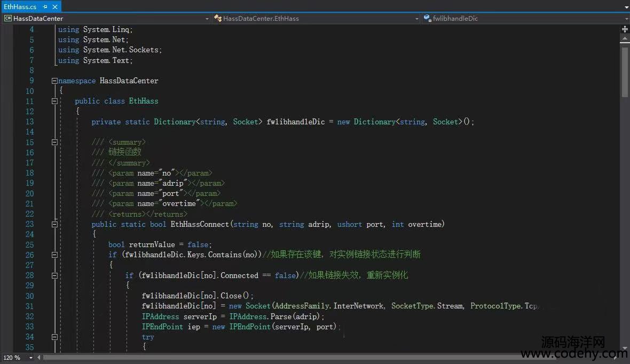Viewport: 630px width, 364px height.
Task: Collapse the if Keys.Contains block on line 26
Action: (x=54, y=255)
